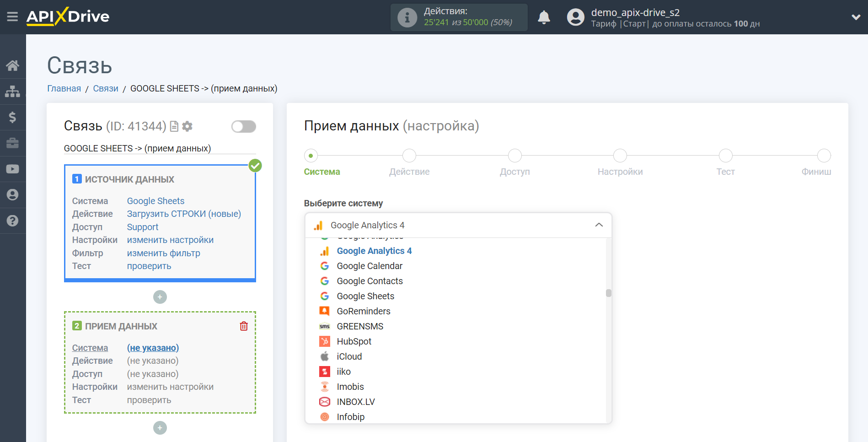Screen dimensions: 868x442
Task: Click the connection document icon
Action: pyautogui.click(x=174, y=126)
